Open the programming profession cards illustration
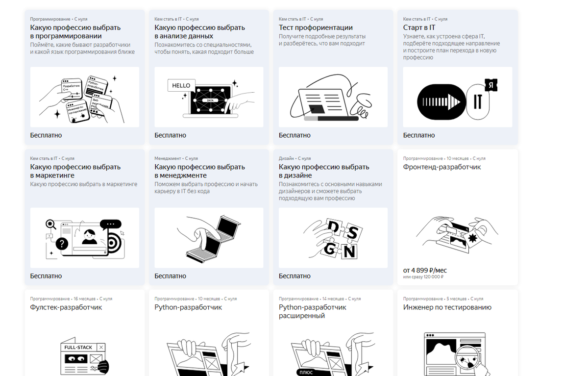Viewport: 588px width, 376px height. (85, 97)
